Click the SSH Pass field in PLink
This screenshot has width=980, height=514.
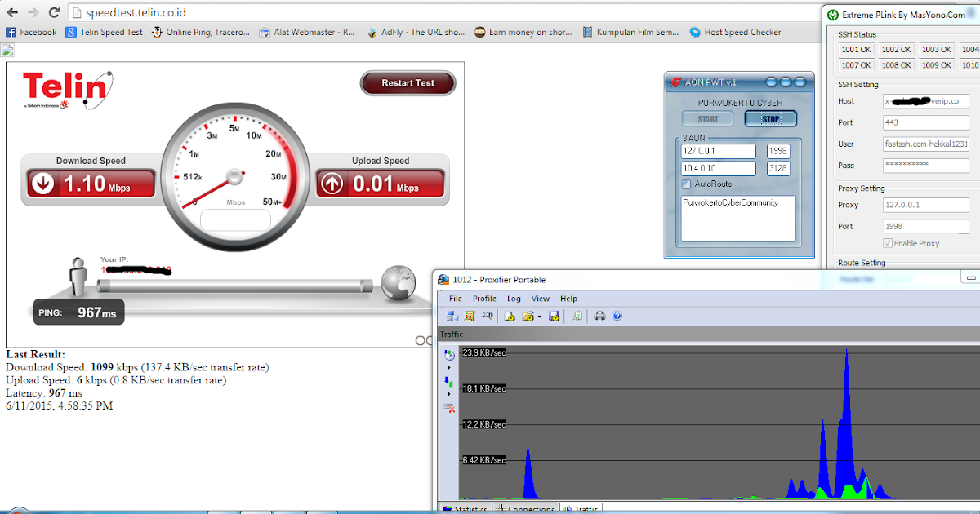tap(926, 166)
